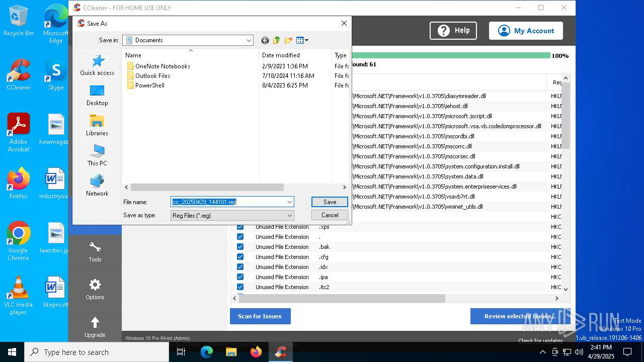Open the View menu in the Save As toolbar
Screen dimensions: 644x362
(302, 40)
